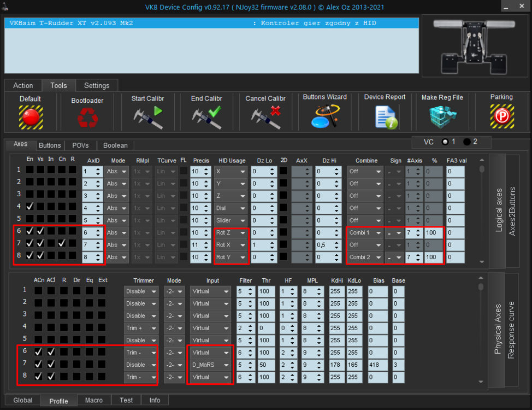Open the Buttons Wizard

[324, 116]
